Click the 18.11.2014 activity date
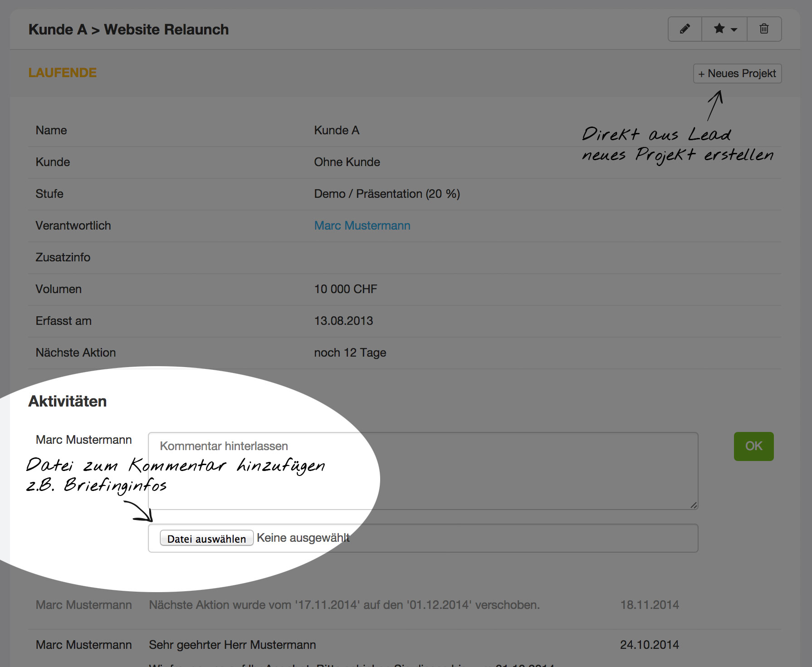This screenshot has width=812, height=667. 650,605
